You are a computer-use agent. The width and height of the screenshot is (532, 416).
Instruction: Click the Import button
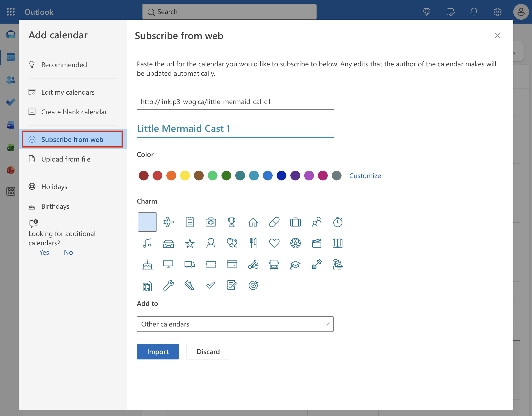158,352
